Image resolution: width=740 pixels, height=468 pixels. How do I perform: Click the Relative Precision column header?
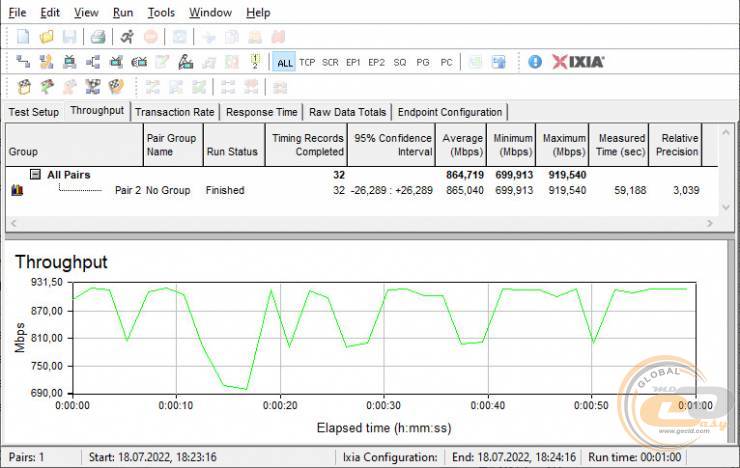675,145
